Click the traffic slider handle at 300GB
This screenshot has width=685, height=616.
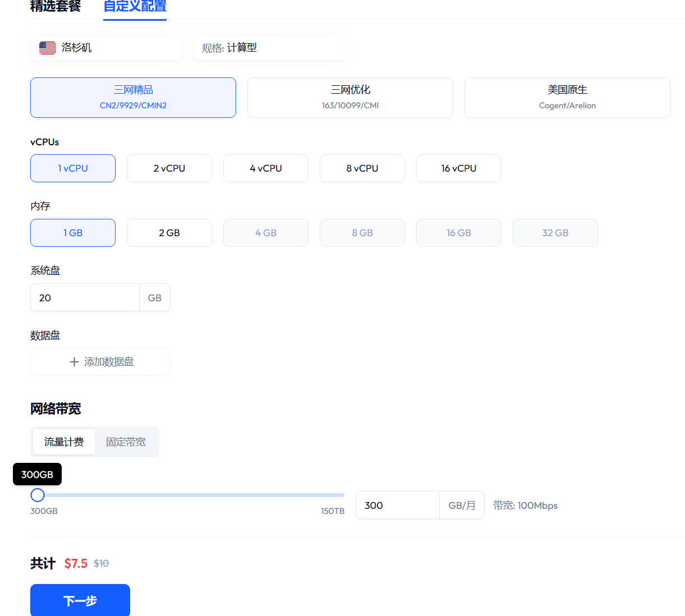[x=38, y=495]
